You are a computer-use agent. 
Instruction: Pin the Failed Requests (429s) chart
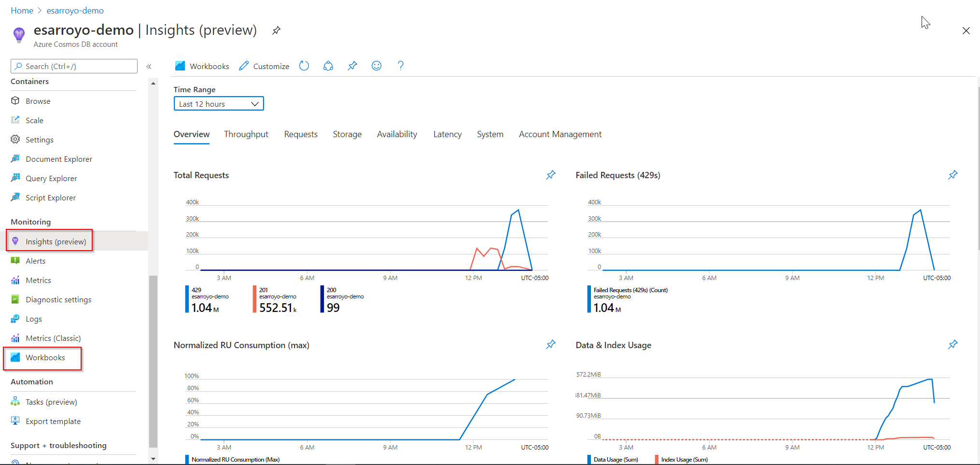[x=953, y=175]
